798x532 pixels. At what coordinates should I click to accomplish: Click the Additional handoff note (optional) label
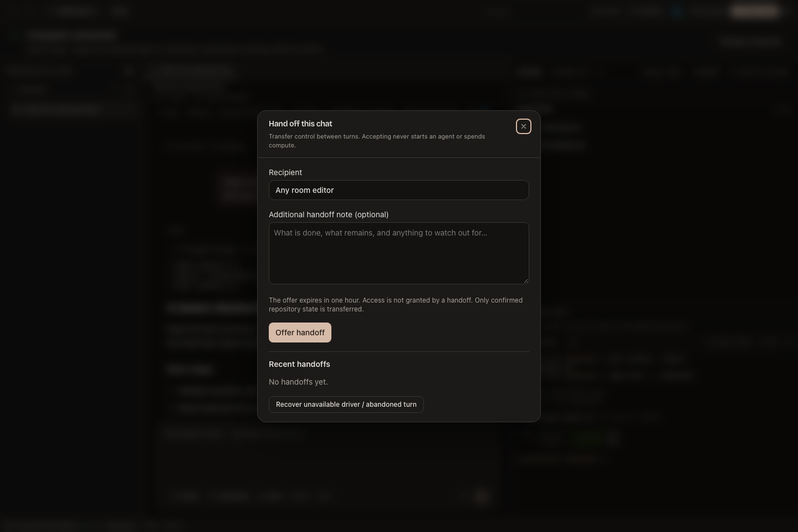[x=329, y=214]
